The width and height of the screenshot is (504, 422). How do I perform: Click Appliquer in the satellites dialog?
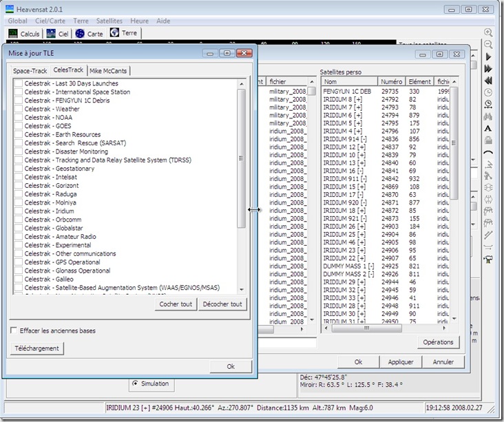coord(401,362)
